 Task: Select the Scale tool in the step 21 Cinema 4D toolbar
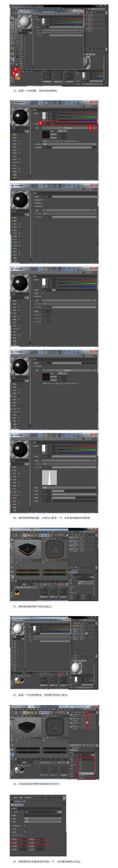tap(29, 535)
